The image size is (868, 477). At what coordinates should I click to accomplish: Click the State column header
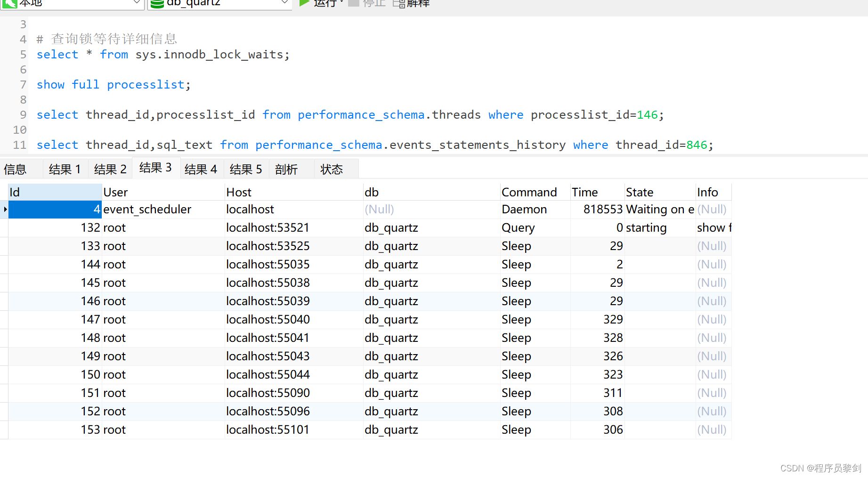(x=639, y=192)
